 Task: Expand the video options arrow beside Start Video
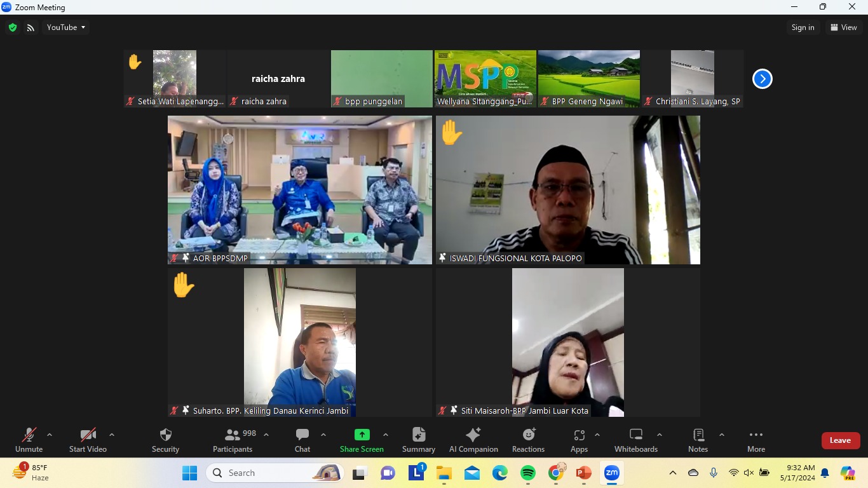[112, 435]
